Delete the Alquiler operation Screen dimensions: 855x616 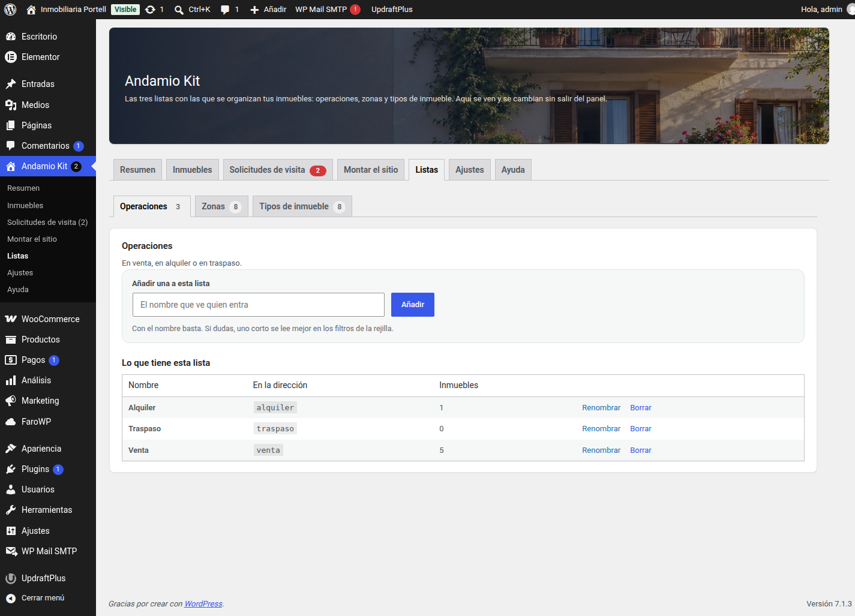point(641,408)
